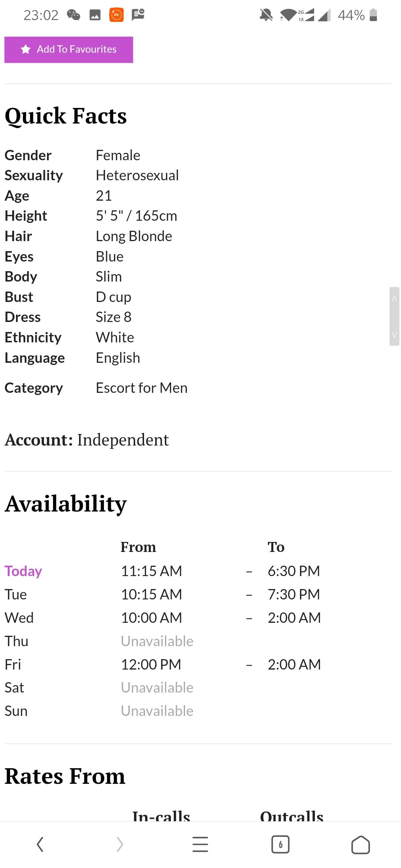Tap the Availability section heading

66,504
